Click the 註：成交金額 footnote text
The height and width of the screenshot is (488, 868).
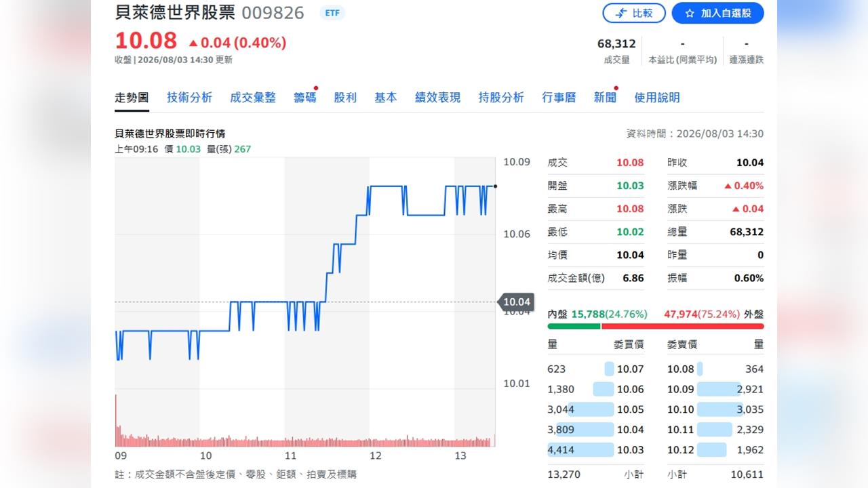click(x=235, y=474)
